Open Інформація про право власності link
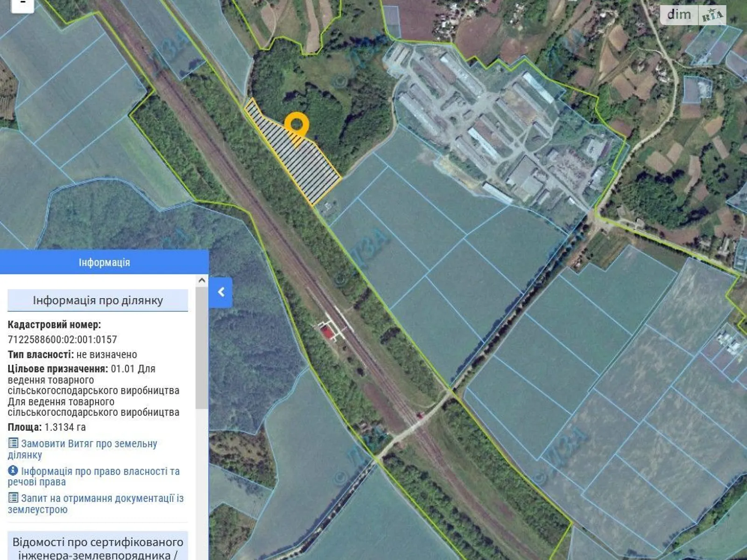Image resolution: width=747 pixels, height=560 pixels. coord(100,472)
